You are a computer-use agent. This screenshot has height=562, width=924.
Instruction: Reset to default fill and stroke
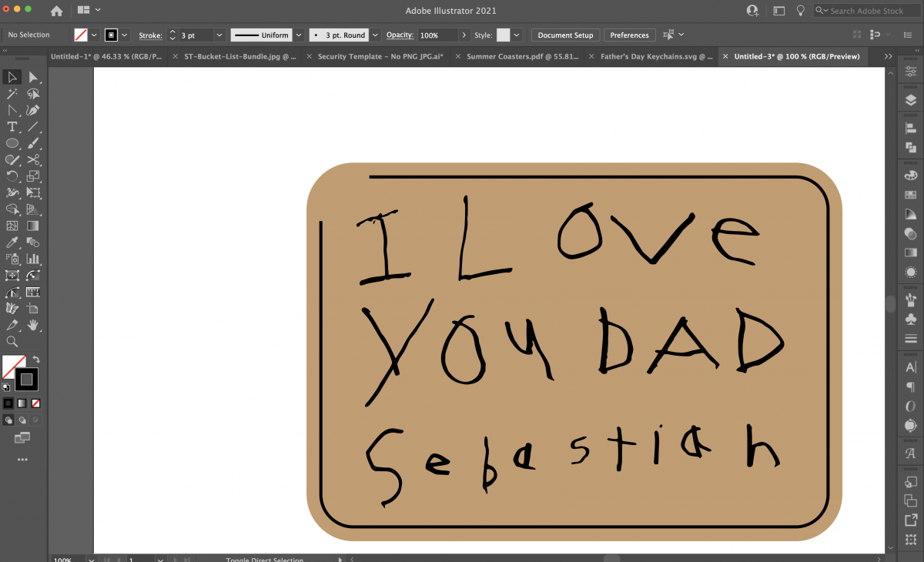pos(6,387)
